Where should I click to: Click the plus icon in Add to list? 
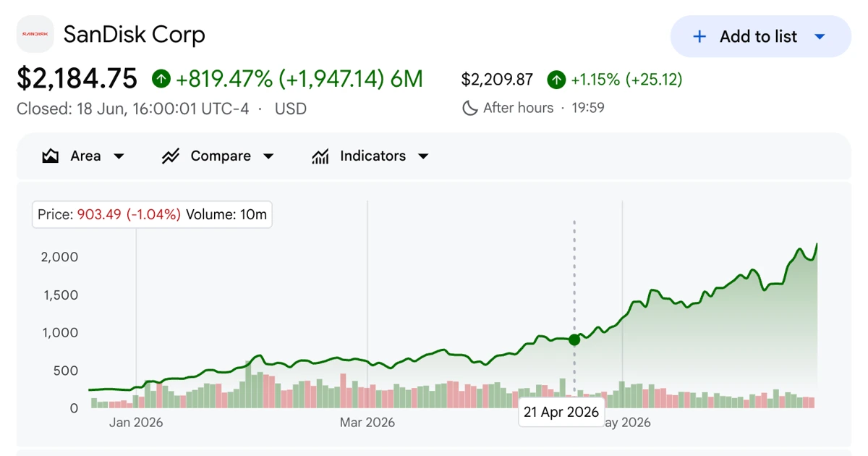tap(699, 36)
